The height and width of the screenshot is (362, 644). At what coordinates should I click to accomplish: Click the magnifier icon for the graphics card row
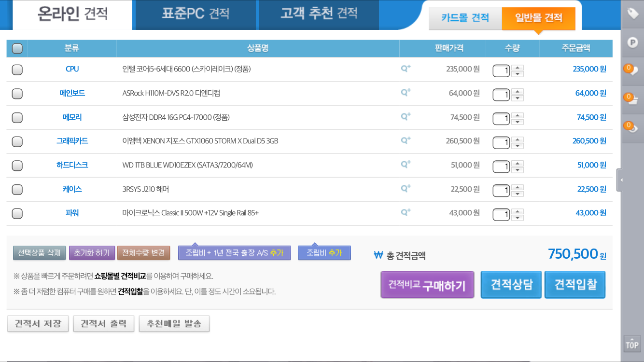click(406, 140)
